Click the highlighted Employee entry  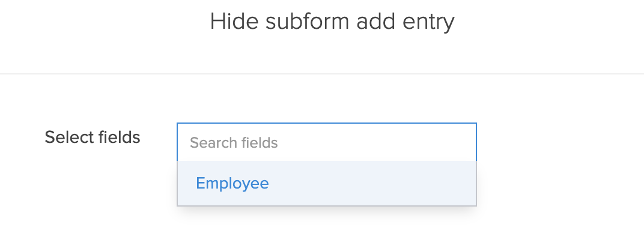click(232, 183)
